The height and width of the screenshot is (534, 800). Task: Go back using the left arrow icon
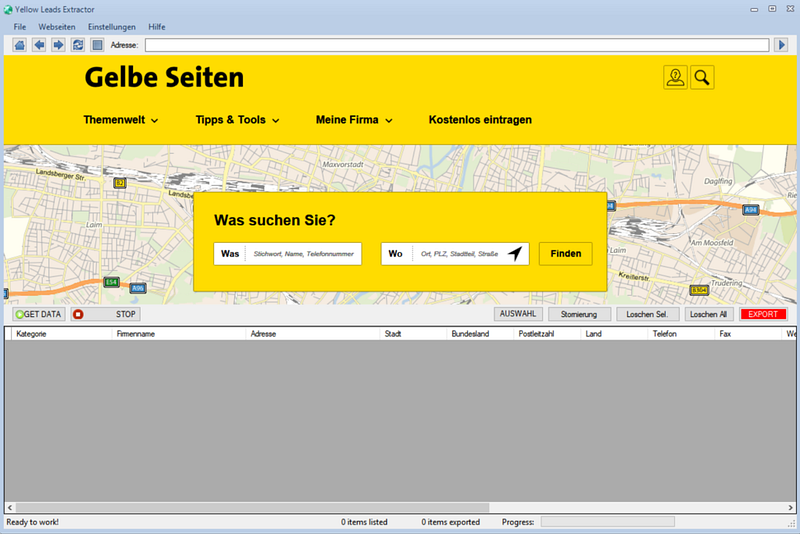[39, 45]
